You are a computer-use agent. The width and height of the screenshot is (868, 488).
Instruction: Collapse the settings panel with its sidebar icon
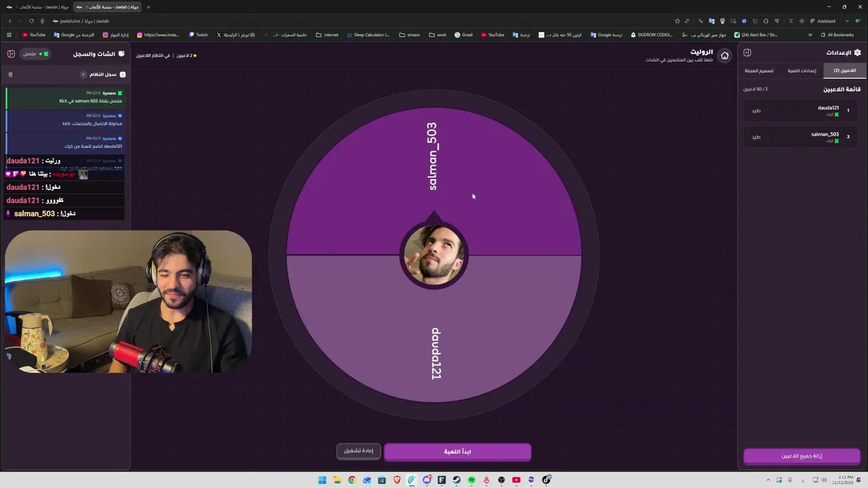pos(747,53)
